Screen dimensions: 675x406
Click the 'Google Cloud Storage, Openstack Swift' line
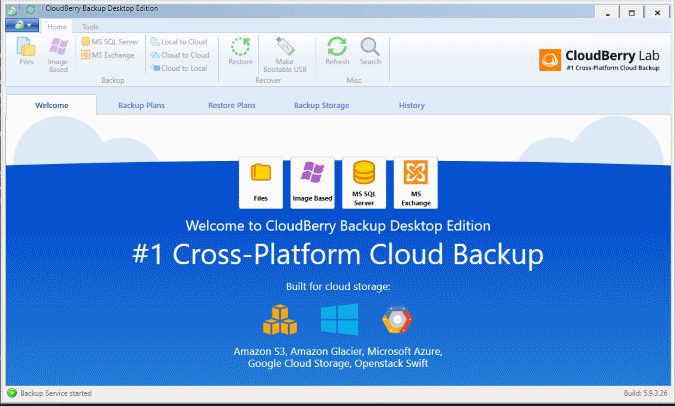pyautogui.click(x=338, y=363)
